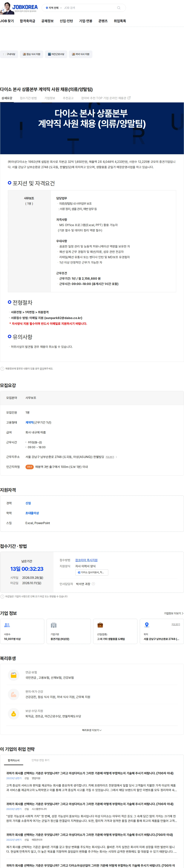Image resolution: width=184 pixels, height=868 pixels.
Task: Click the 저녁 식사 지원 benefit tag
Action: click(x=81, y=54)
